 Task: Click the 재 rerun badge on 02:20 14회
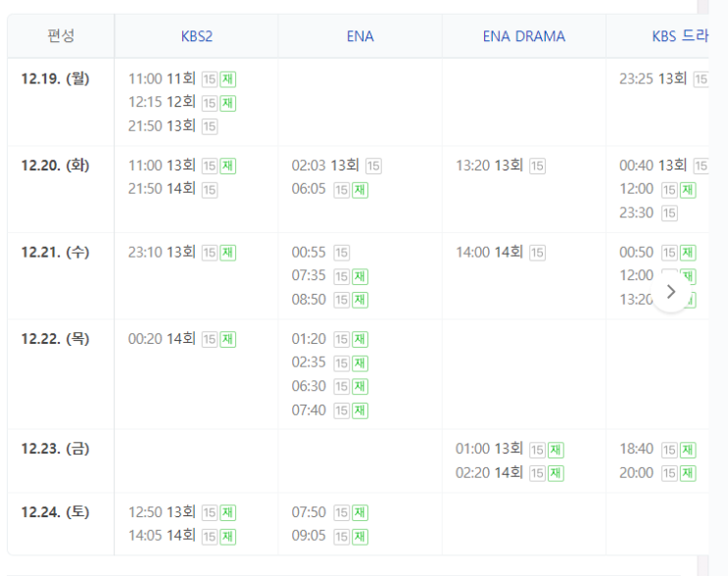point(556,473)
